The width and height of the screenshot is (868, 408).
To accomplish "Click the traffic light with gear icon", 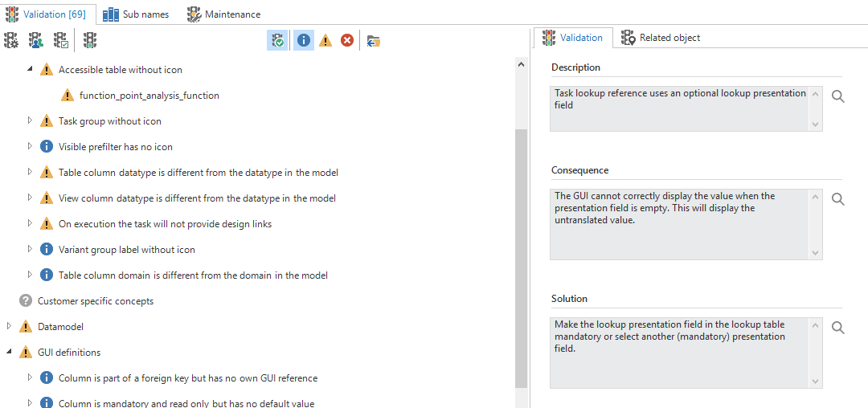I will (x=11, y=40).
